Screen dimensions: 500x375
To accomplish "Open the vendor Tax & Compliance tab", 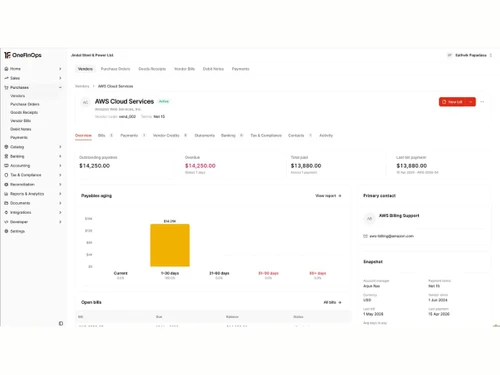I will coord(266,135).
